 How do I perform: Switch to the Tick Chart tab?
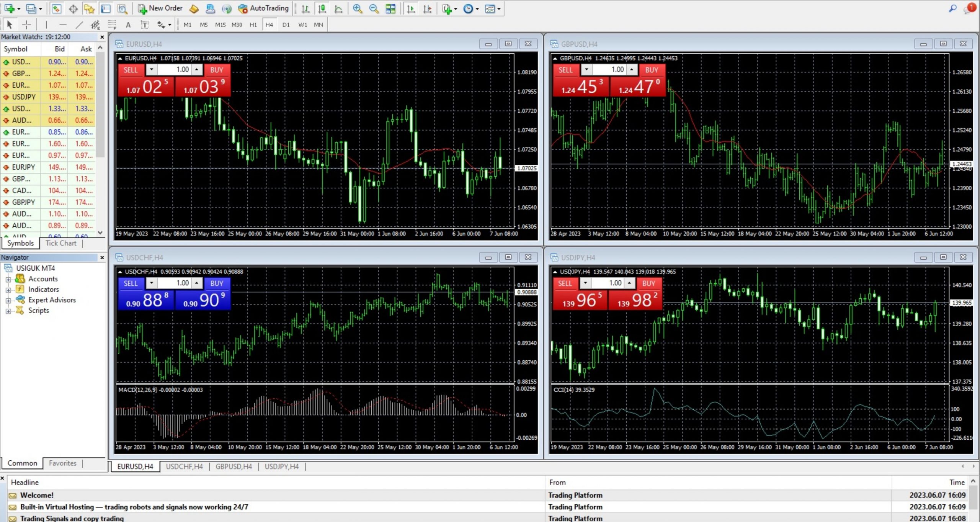pyautogui.click(x=61, y=243)
